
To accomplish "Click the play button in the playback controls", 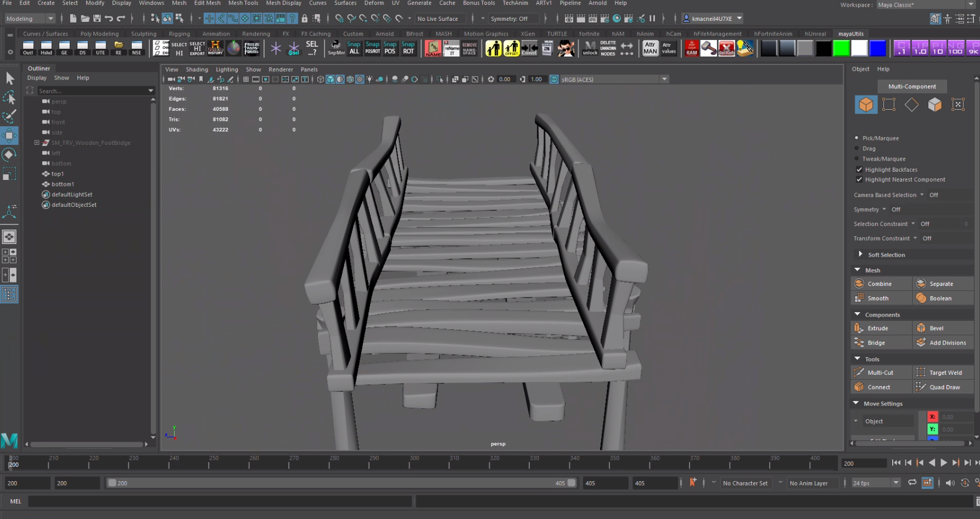I will pos(944,462).
